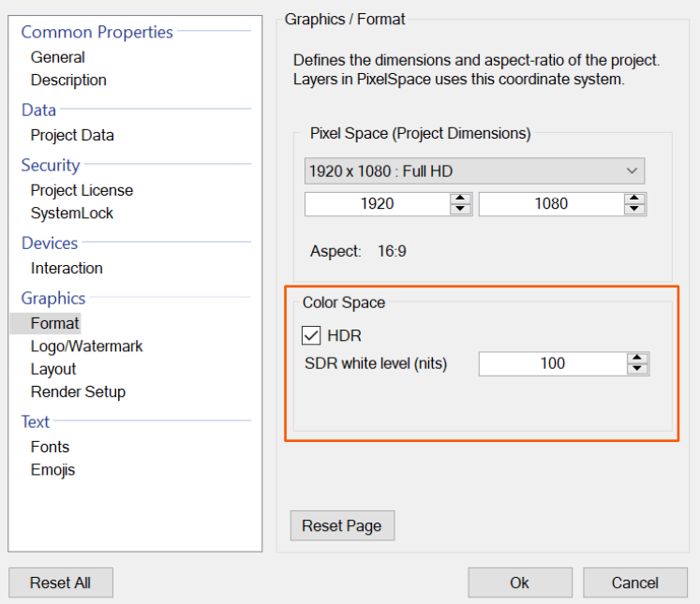Image resolution: width=700 pixels, height=604 pixels.
Task: Click the width input field showing 1920
Action: pyautogui.click(x=377, y=204)
